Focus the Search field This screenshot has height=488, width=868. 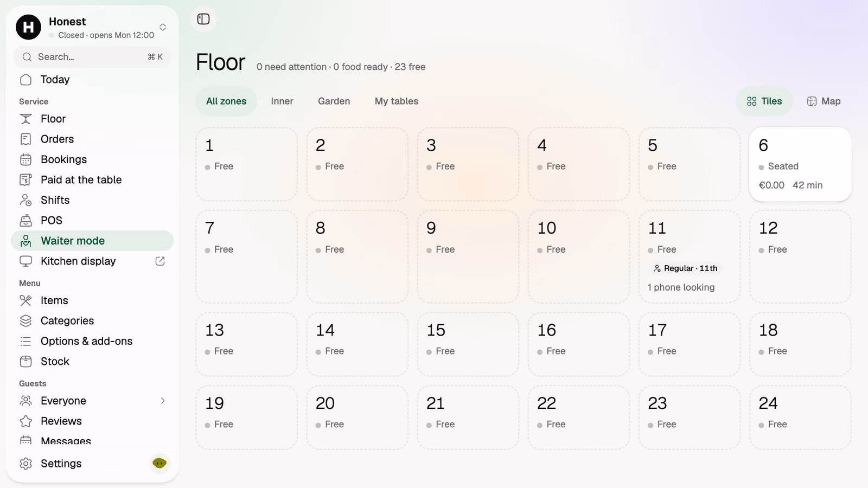point(92,57)
